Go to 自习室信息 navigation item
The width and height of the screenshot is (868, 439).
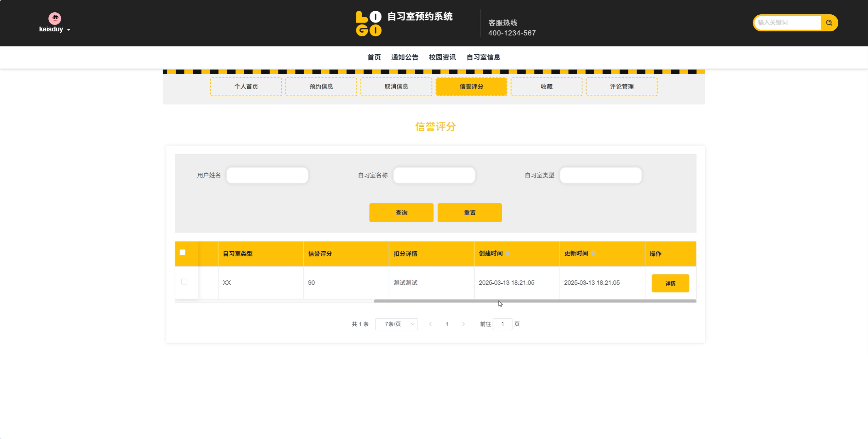(x=483, y=57)
